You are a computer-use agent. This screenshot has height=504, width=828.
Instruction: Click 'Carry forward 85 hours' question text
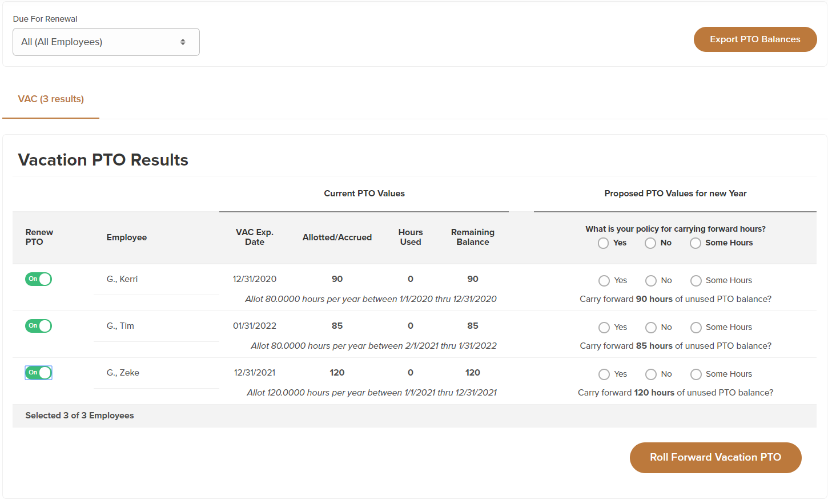[x=676, y=346]
